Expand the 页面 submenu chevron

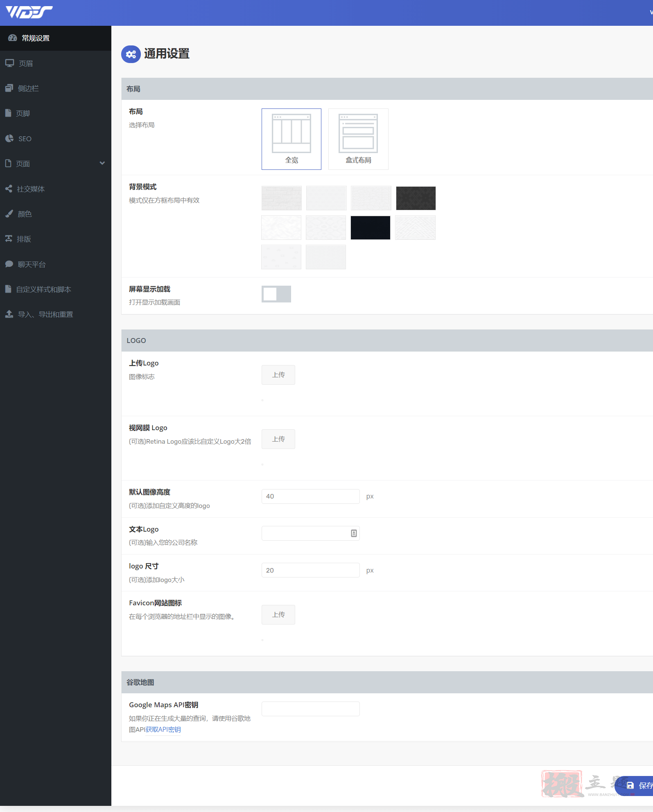102,163
